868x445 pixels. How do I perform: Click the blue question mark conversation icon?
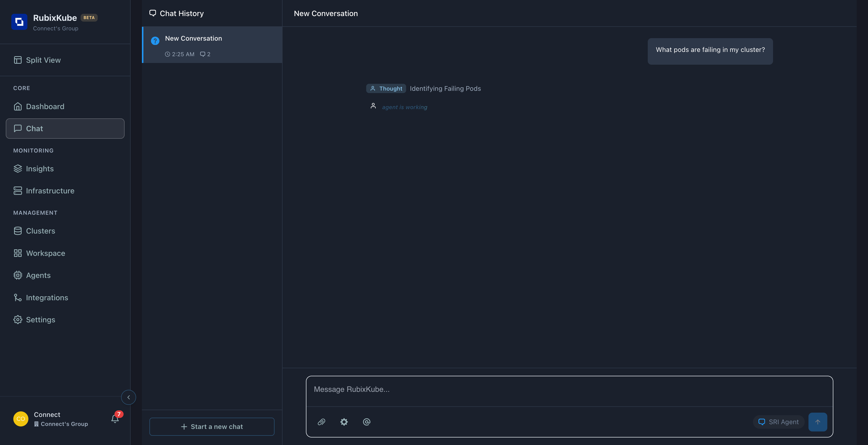click(x=155, y=41)
